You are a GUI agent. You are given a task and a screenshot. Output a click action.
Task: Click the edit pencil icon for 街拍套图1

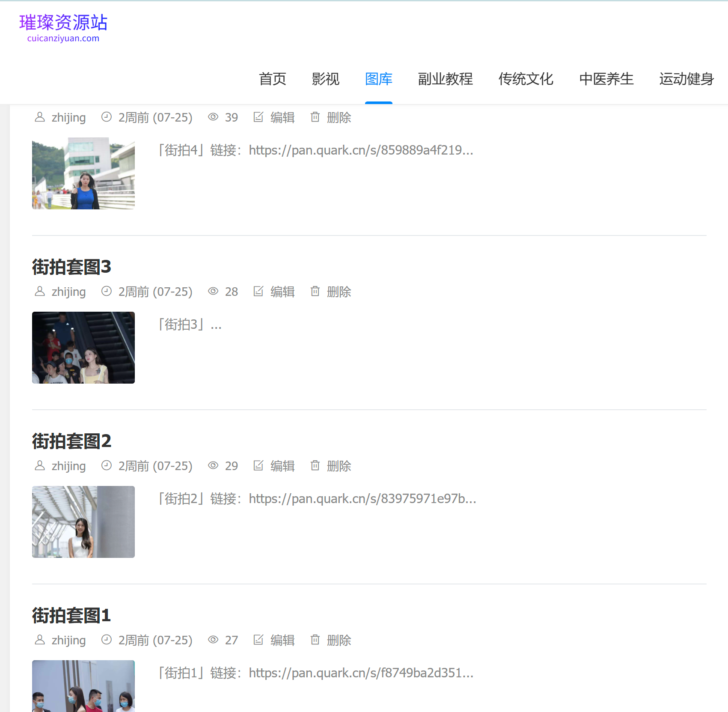pyautogui.click(x=259, y=640)
